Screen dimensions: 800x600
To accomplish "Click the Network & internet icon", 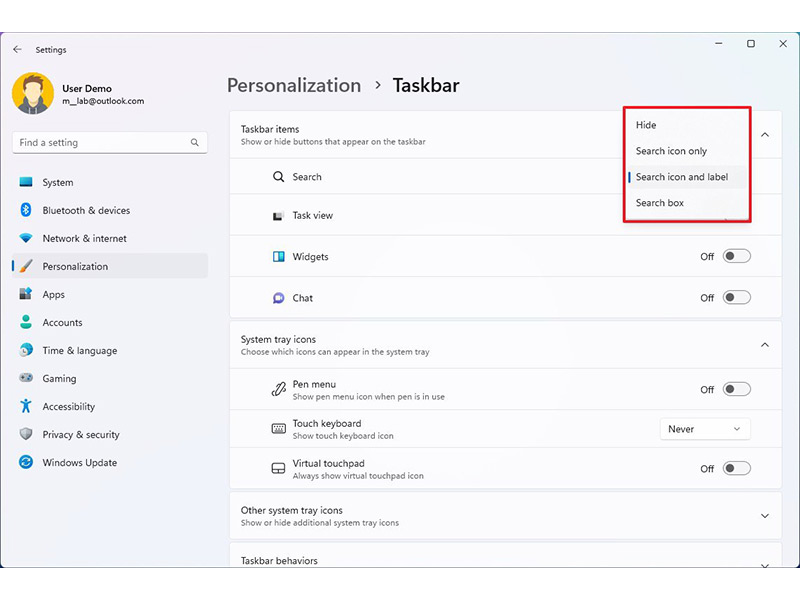I will click(x=26, y=239).
